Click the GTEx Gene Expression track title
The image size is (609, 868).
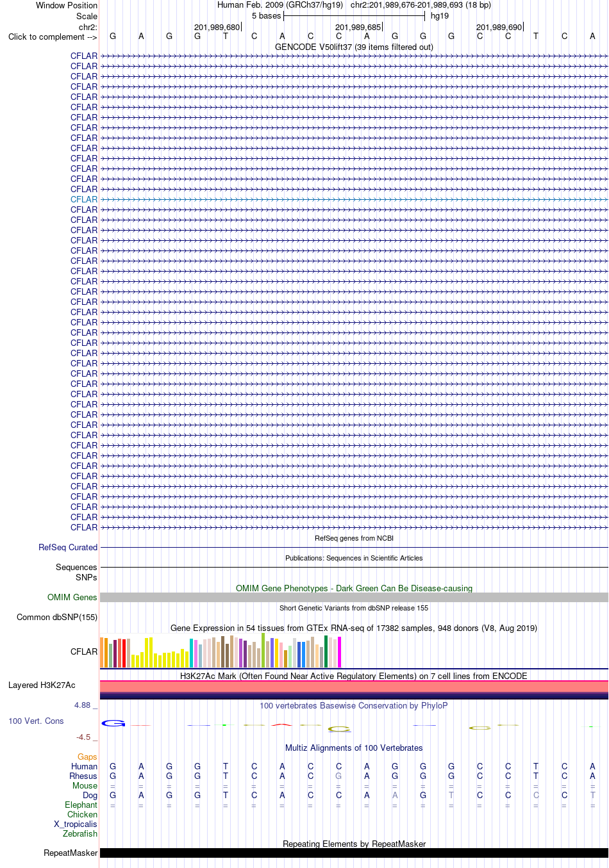click(x=354, y=628)
